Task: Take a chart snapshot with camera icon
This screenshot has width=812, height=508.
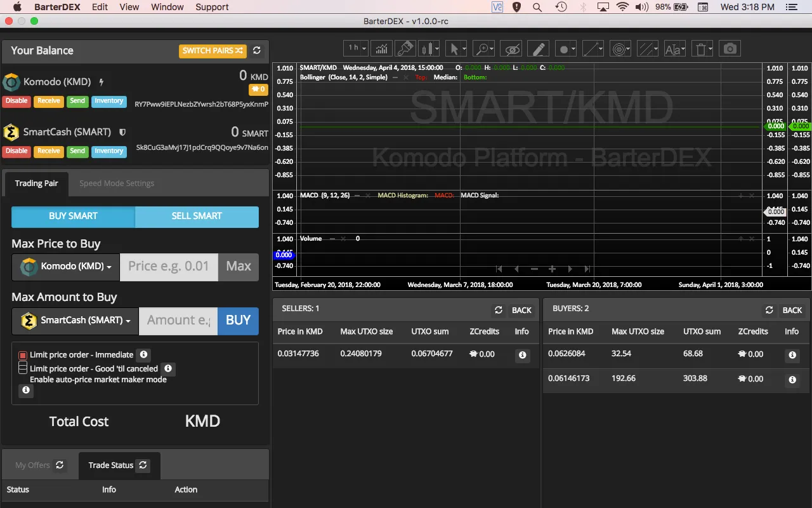Action: 730,48
